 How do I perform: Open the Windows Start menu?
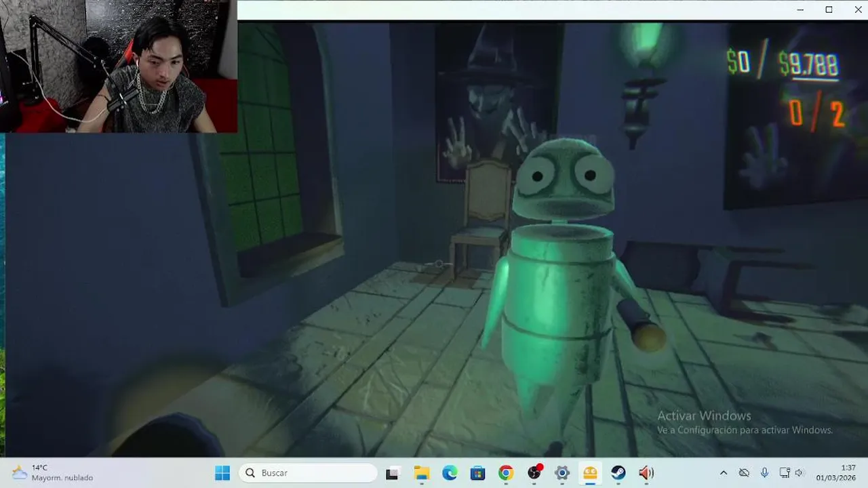[222, 473]
